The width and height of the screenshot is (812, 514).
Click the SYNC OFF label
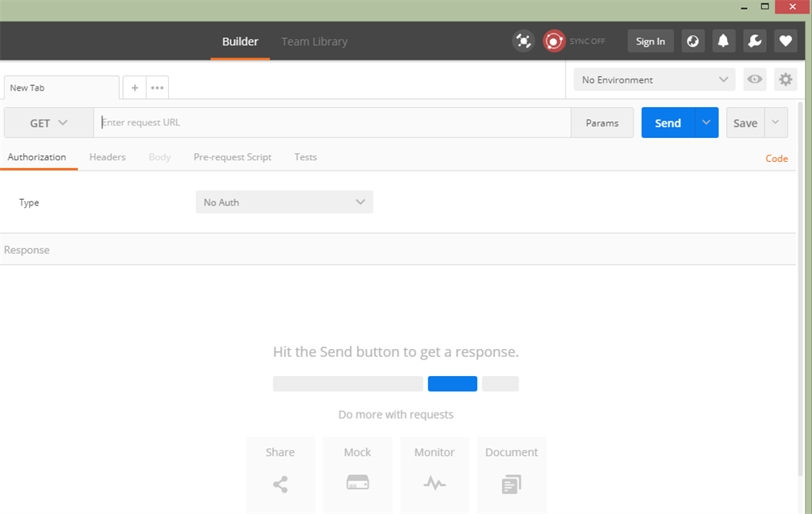point(588,41)
